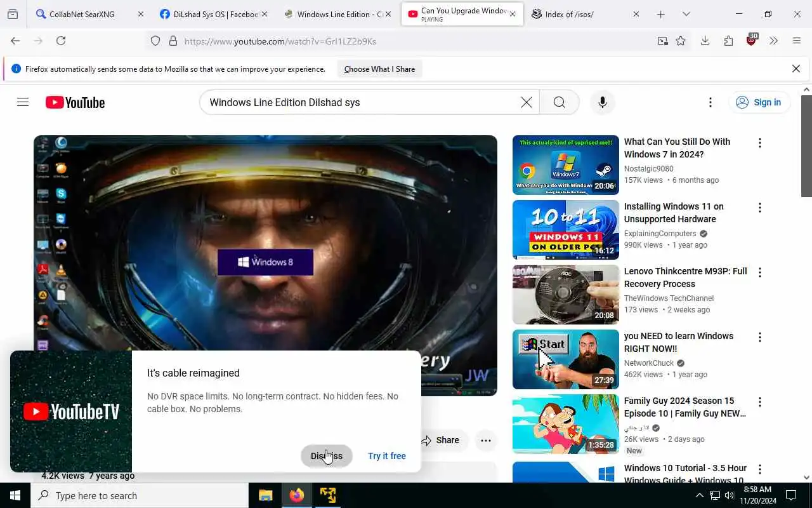Dismiss the YouTube TV promo
The width and height of the screenshot is (812, 508).
327,456
